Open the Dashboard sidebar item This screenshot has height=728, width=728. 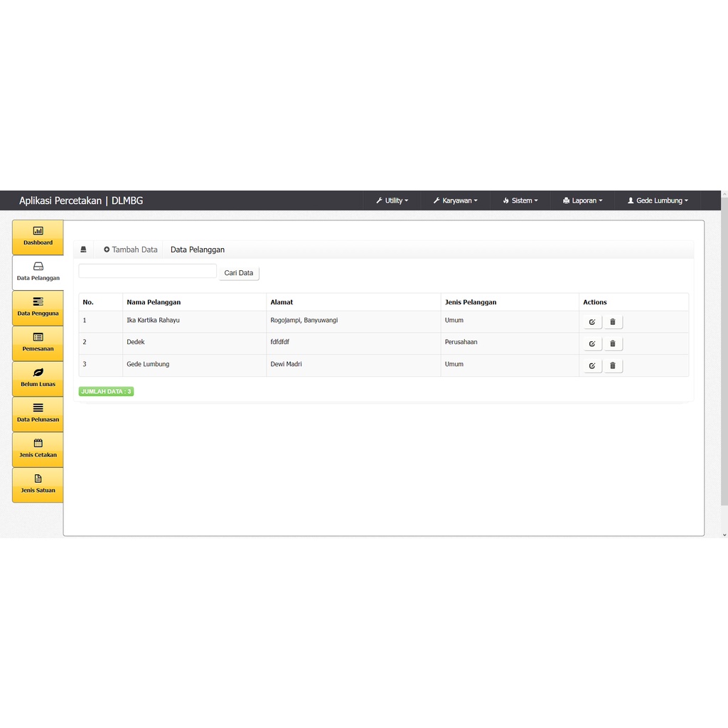[x=38, y=237]
